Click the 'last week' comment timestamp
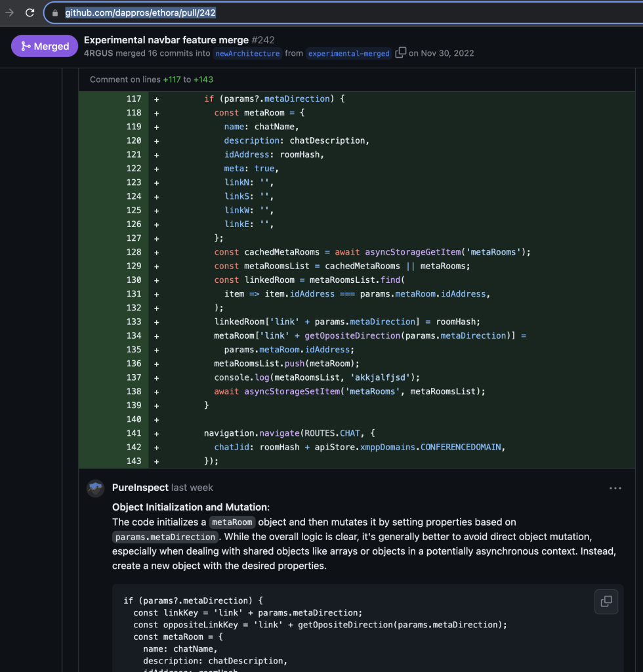Screen dimensions: 643x672 point(192,488)
